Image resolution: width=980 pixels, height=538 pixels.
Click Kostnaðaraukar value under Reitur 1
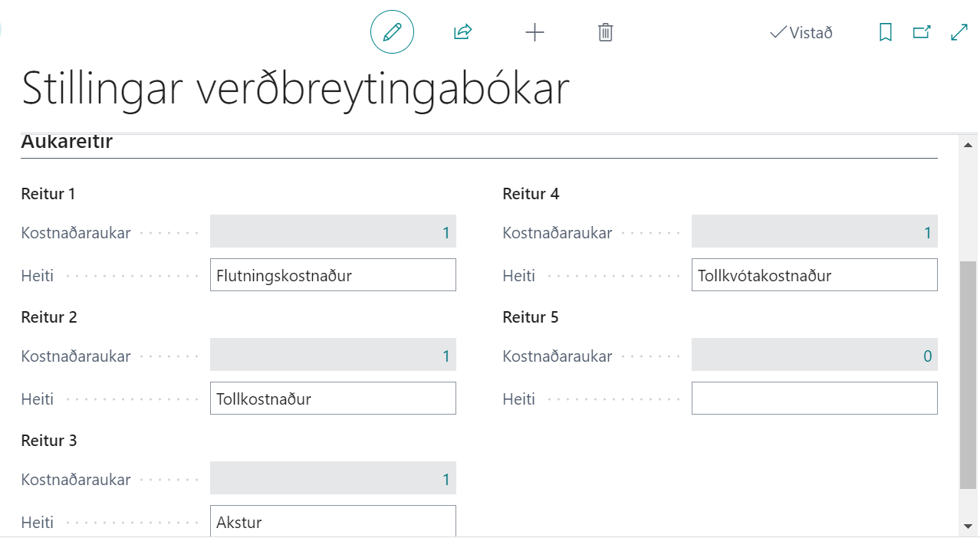333,232
